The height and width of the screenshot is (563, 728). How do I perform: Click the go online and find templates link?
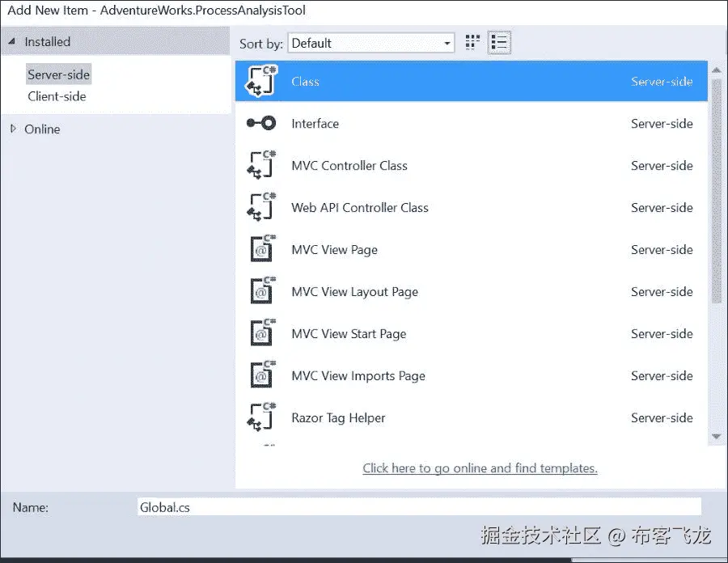[480, 468]
